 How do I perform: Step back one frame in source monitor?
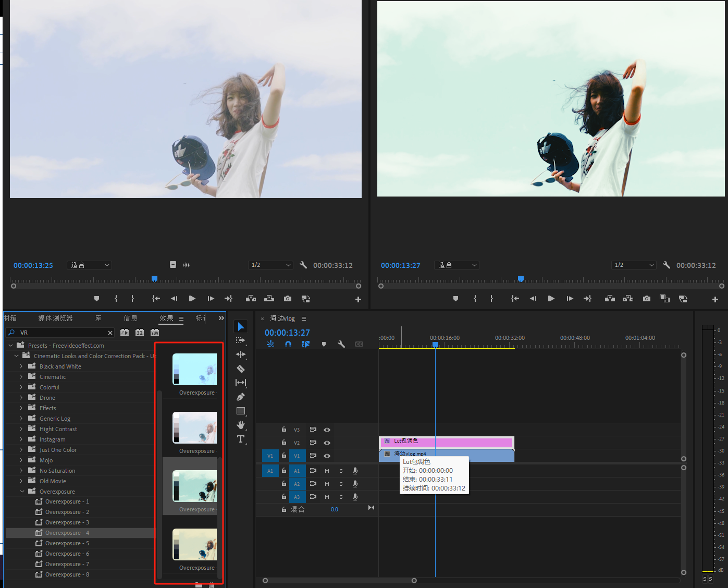pos(174,299)
